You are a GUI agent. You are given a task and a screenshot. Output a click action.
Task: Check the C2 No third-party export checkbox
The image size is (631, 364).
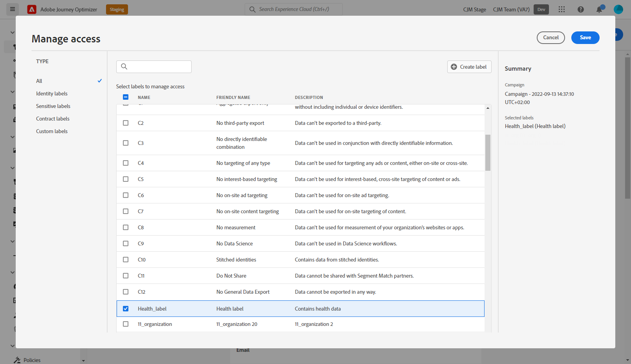(126, 123)
